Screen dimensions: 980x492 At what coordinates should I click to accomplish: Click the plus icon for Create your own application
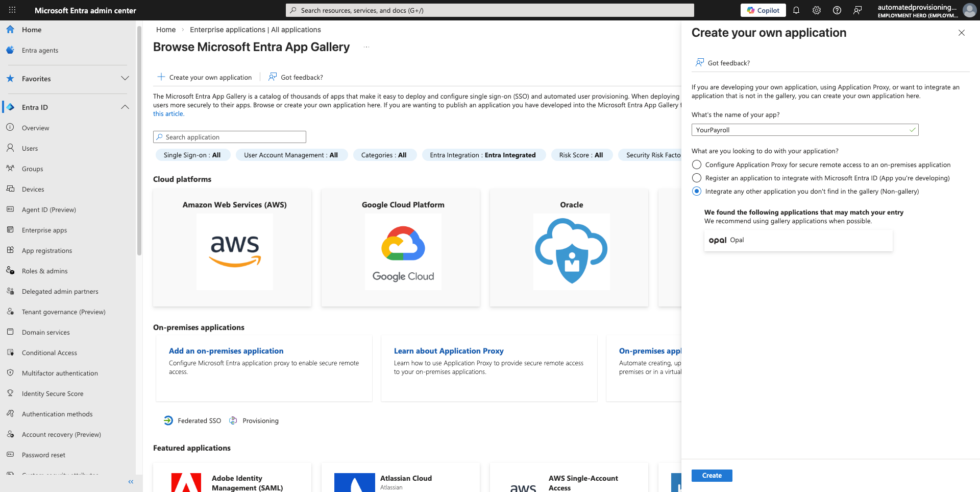click(161, 77)
